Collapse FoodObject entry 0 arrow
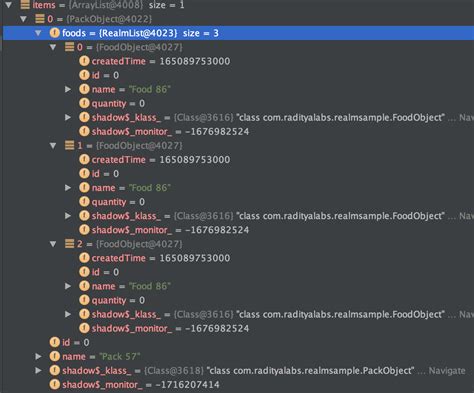 coord(53,47)
